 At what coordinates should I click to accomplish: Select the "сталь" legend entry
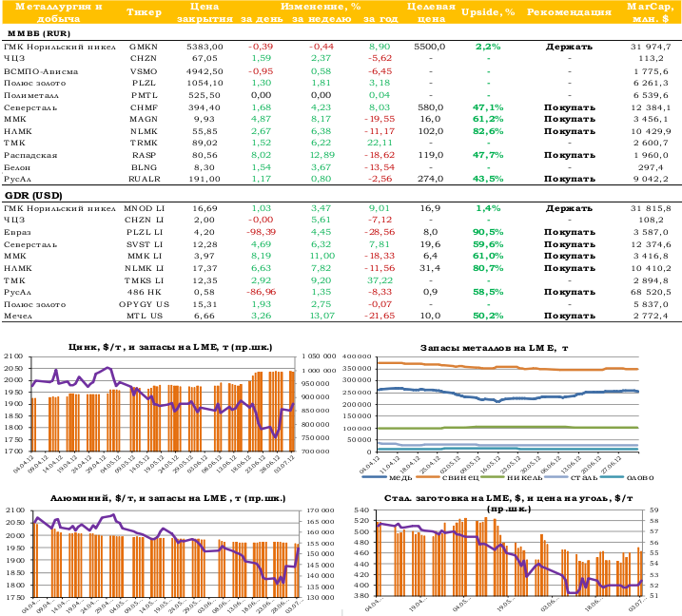572,478
